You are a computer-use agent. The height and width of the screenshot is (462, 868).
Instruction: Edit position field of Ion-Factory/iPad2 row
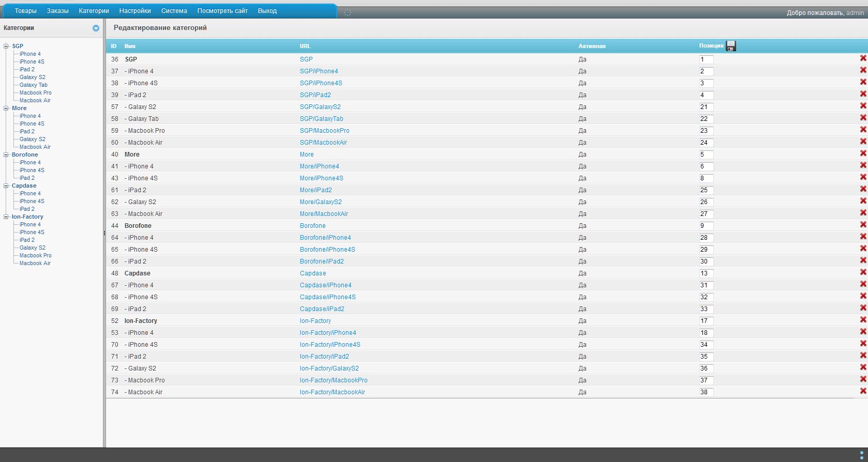[x=706, y=357]
